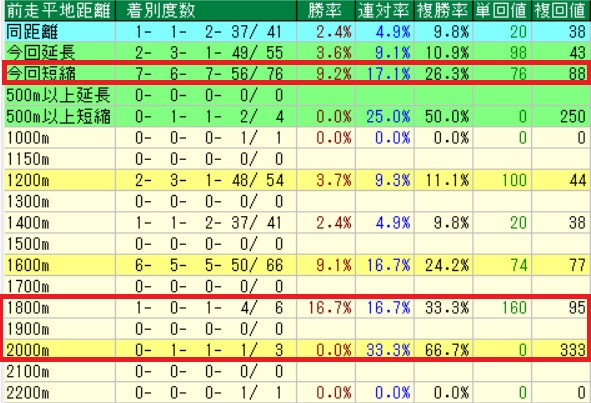Select the 500m以上短縮 row label
This screenshot has height=403, width=591.
coord(58,116)
